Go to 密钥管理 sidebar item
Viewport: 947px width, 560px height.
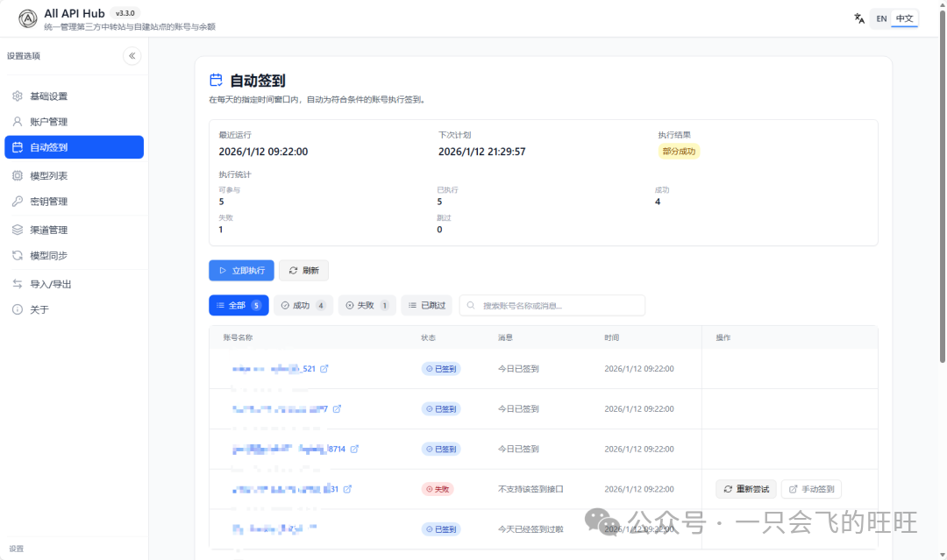coord(49,202)
